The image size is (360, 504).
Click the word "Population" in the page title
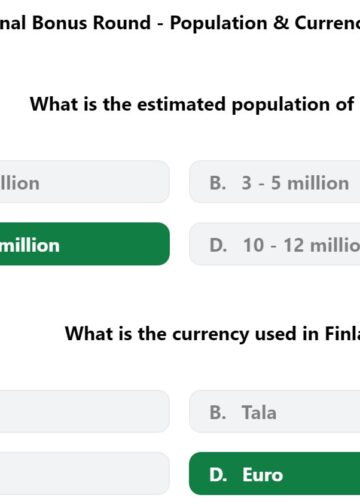pos(219,24)
